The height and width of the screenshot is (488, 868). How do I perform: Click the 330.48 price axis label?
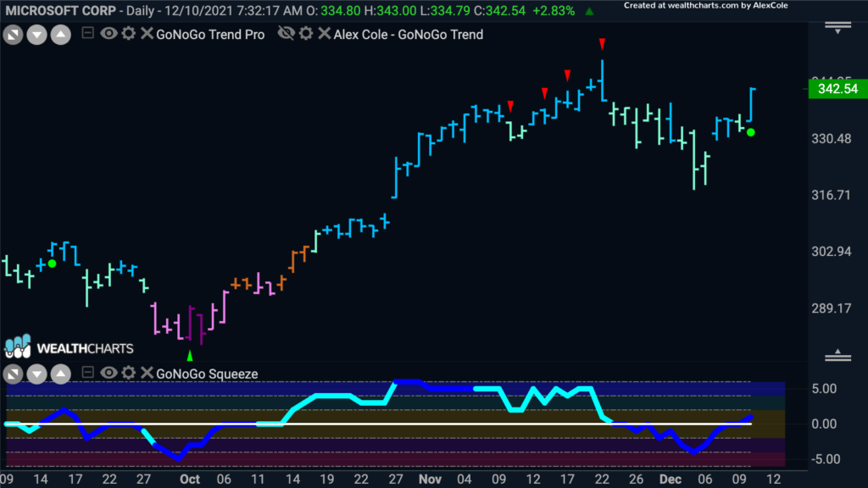coord(832,139)
